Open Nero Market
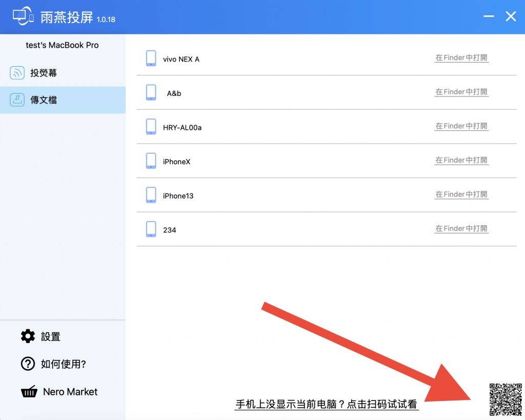The image size is (525, 420). click(59, 391)
